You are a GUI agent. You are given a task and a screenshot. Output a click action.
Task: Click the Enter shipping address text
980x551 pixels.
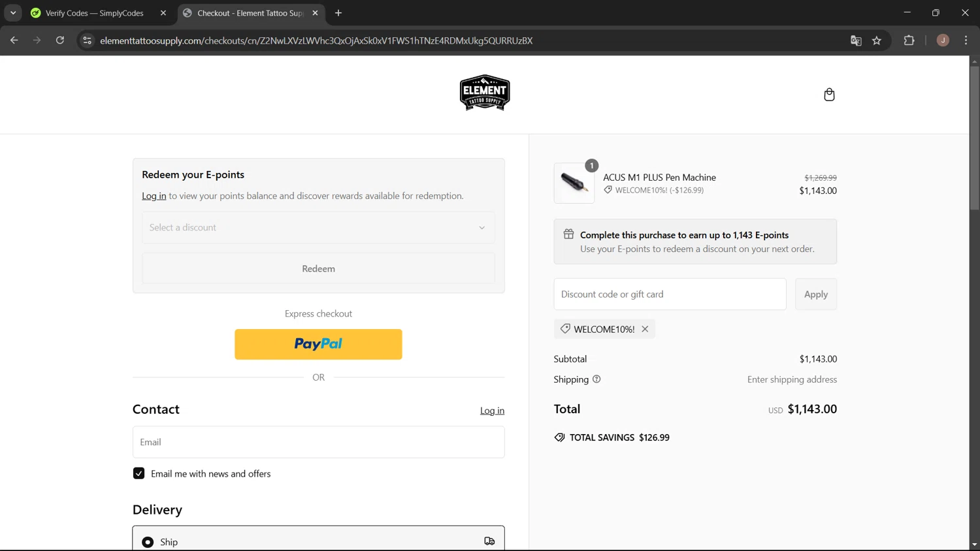coord(792,379)
